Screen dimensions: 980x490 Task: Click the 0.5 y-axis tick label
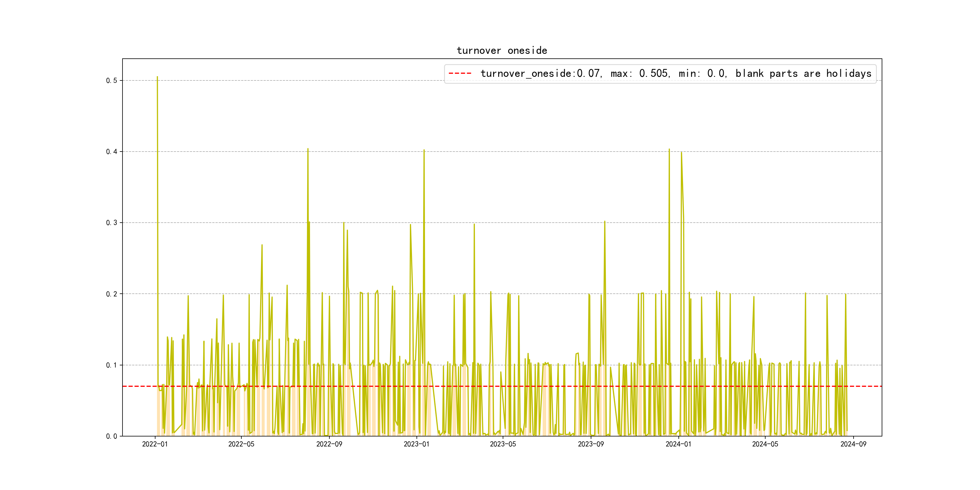[112, 81]
